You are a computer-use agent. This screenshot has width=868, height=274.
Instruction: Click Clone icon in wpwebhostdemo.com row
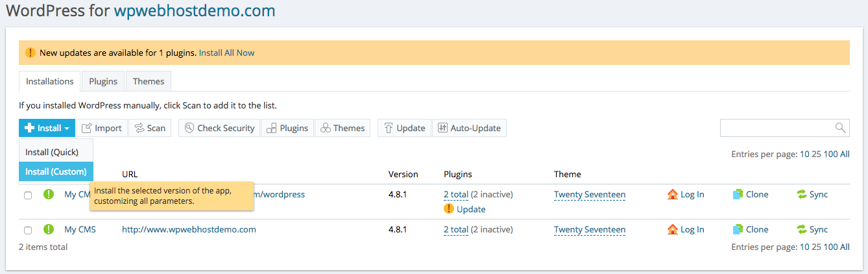point(738,229)
